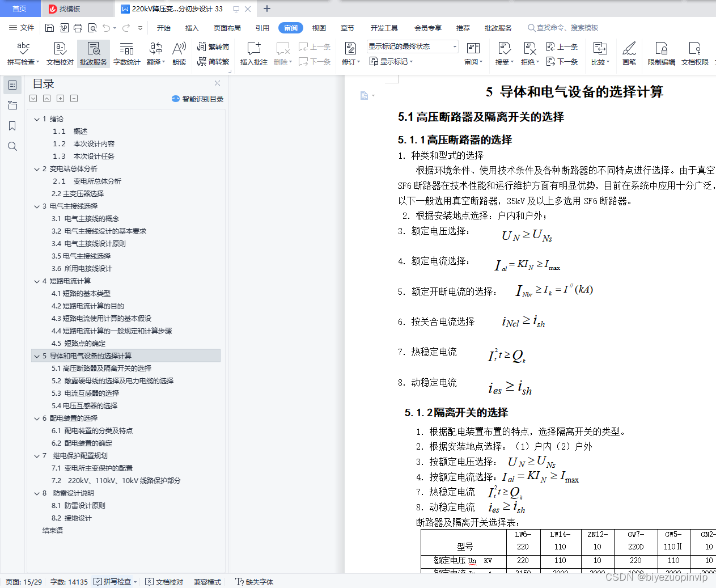The image size is (716, 588).
Task: Open 限制编辑 restrict editing
Action: [662, 54]
